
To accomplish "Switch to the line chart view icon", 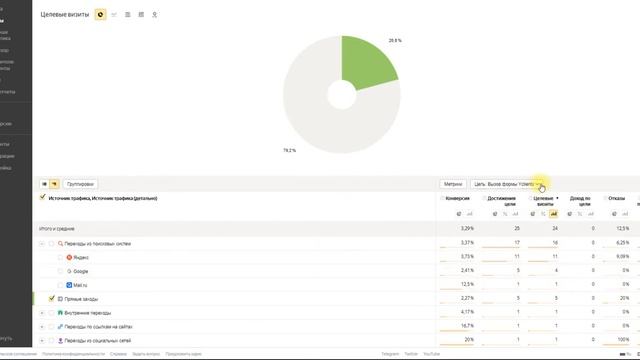I will [x=114, y=15].
